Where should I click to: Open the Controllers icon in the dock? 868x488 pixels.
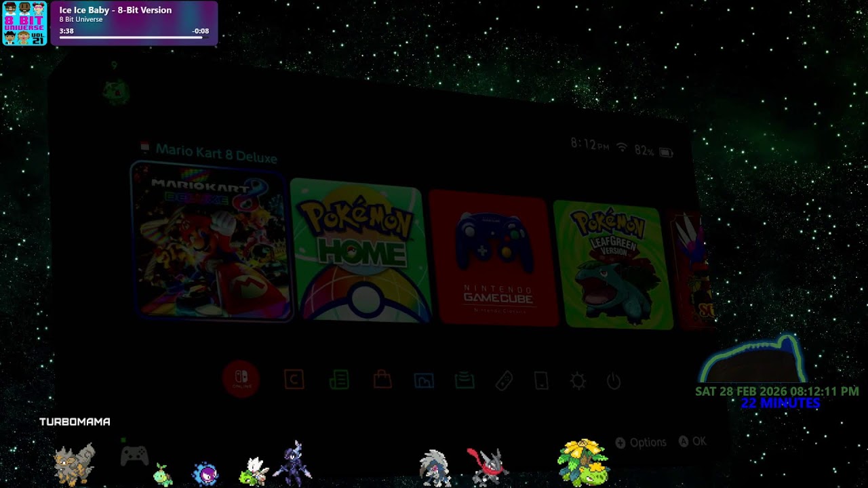(x=504, y=382)
